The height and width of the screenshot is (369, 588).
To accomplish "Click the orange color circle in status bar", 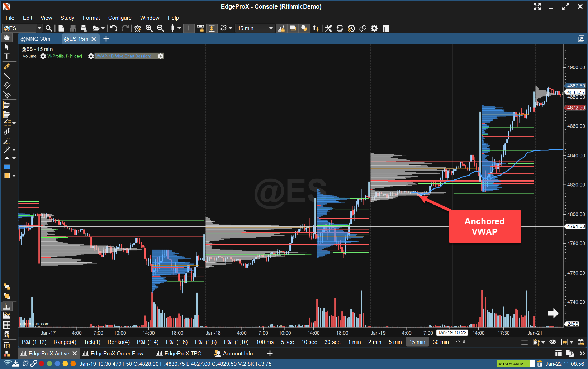I will 73,364.
